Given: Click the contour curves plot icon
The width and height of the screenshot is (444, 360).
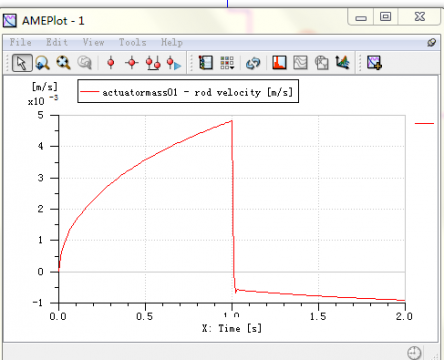Looking at the screenshot, I should click(300, 62).
